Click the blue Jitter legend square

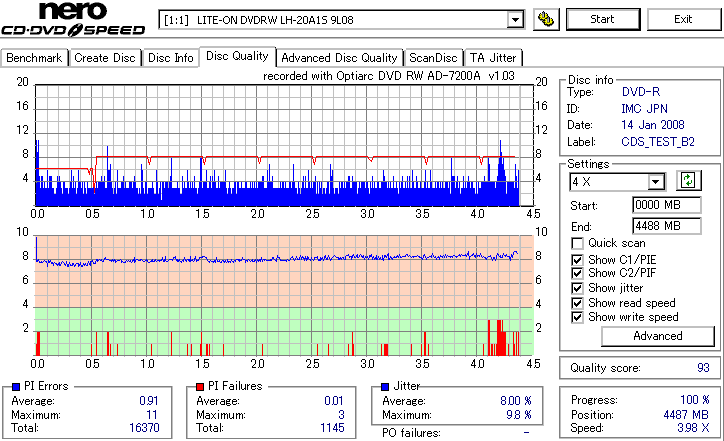point(385,387)
